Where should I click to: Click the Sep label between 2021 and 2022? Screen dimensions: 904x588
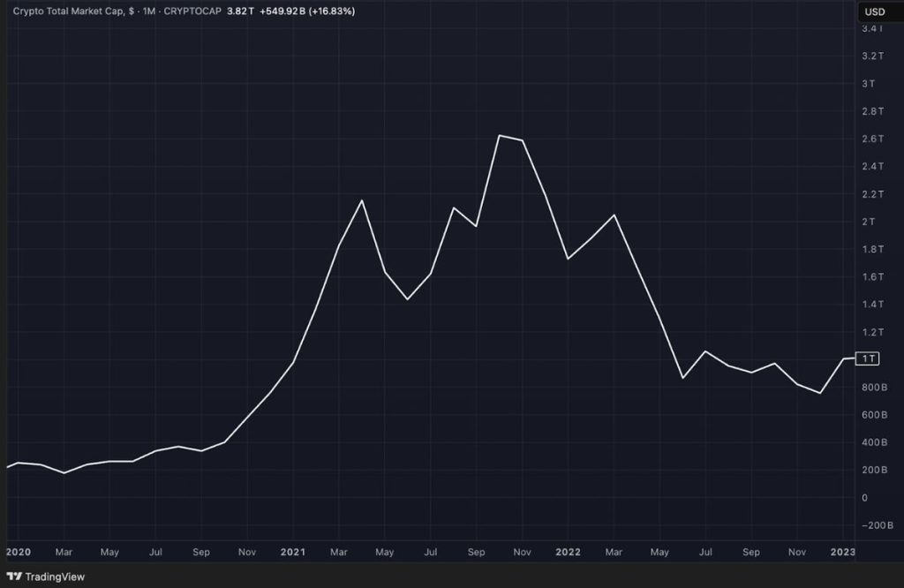click(476, 552)
